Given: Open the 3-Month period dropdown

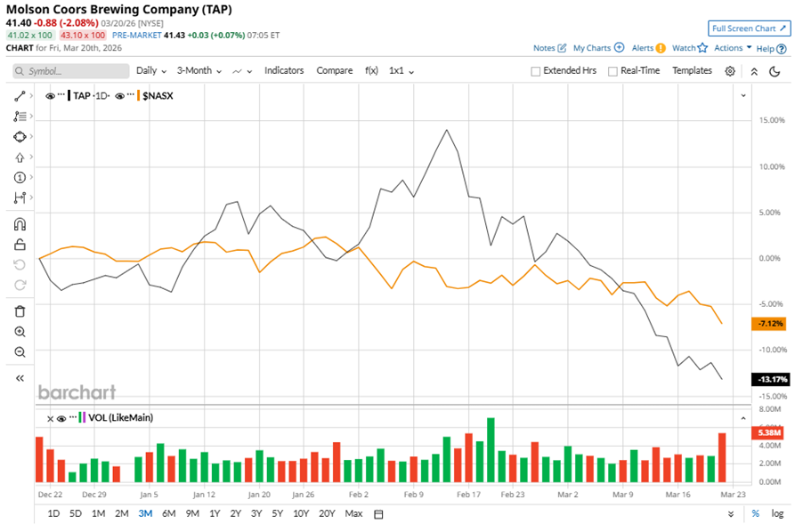Looking at the screenshot, I should click(199, 70).
